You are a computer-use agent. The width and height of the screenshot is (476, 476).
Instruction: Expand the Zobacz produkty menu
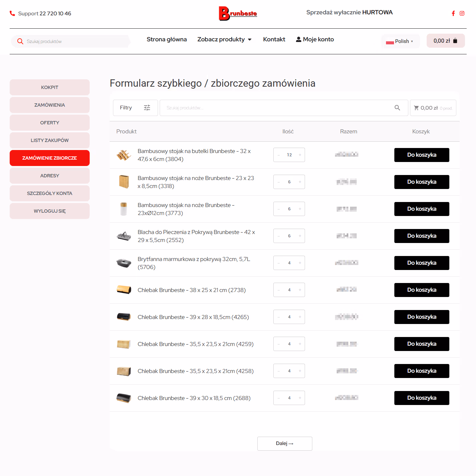[x=224, y=39]
